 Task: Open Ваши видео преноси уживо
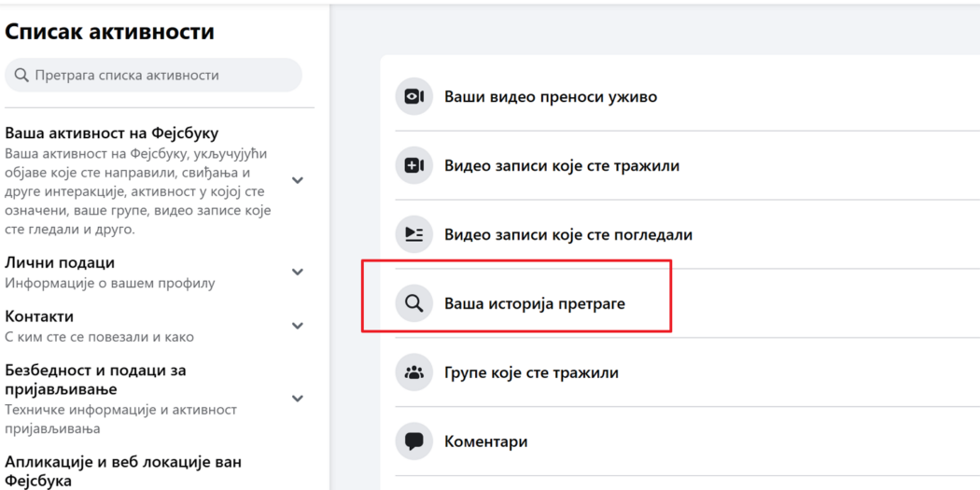551,96
